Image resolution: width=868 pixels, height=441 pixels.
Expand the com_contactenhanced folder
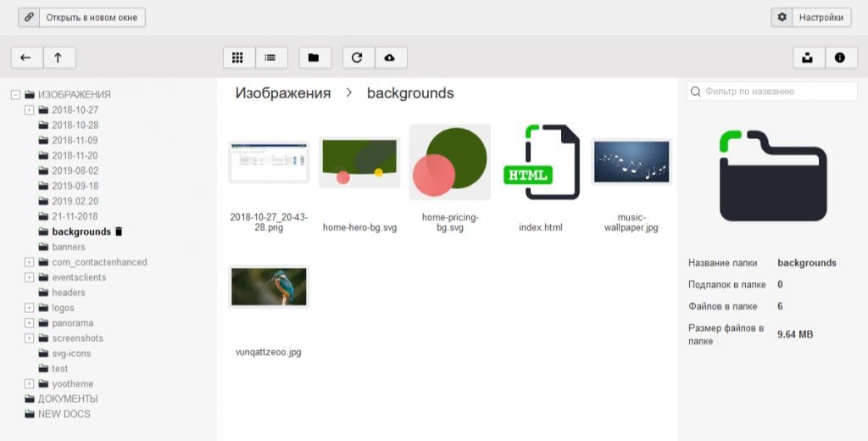(x=30, y=262)
